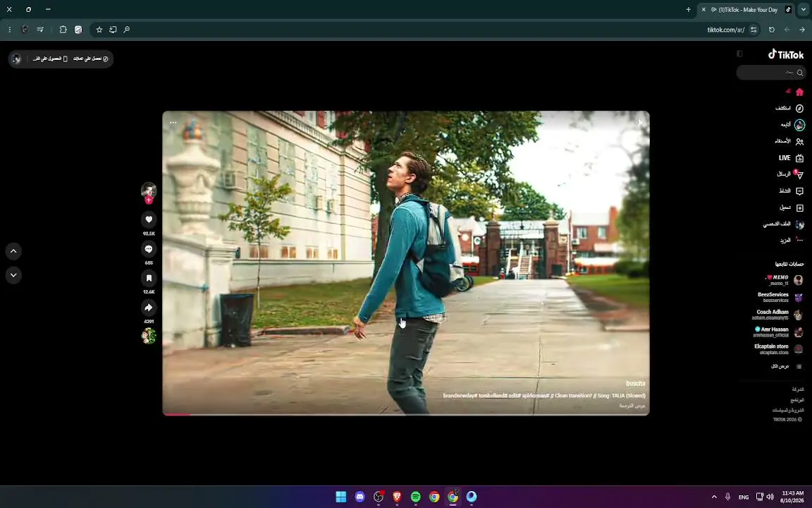Reload the page with the refresh icon
The height and width of the screenshot is (508, 812).
(772, 30)
